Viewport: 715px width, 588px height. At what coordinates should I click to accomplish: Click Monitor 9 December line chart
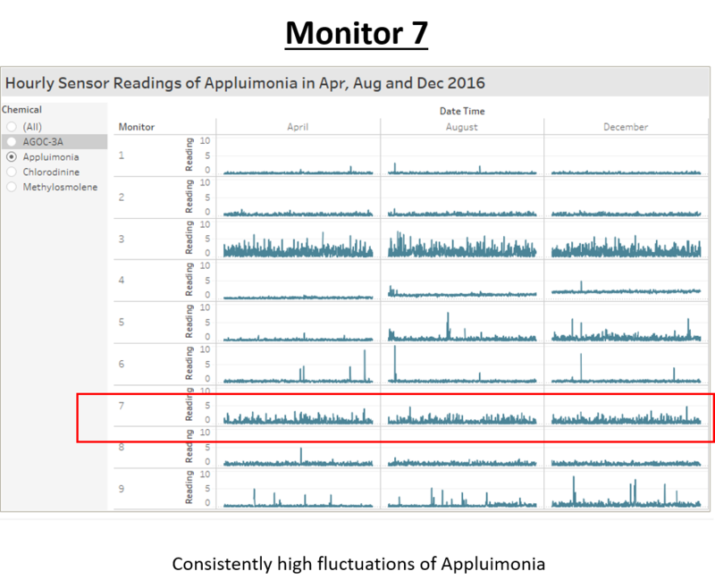(x=627, y=489)
